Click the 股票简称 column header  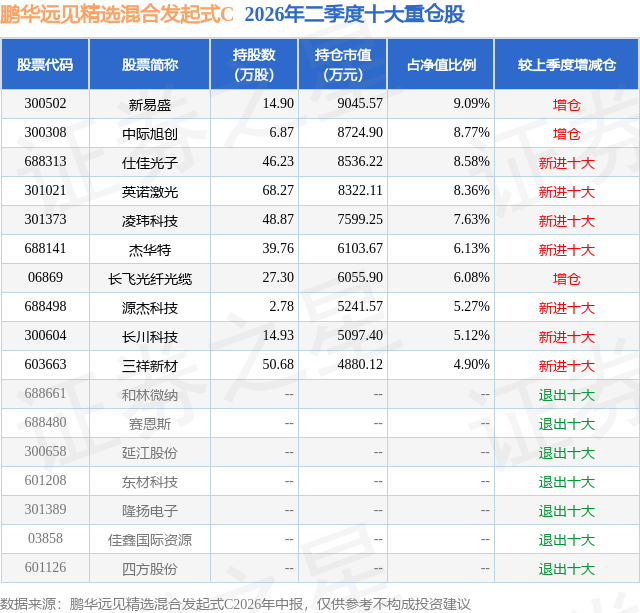[x=150, y=64]
